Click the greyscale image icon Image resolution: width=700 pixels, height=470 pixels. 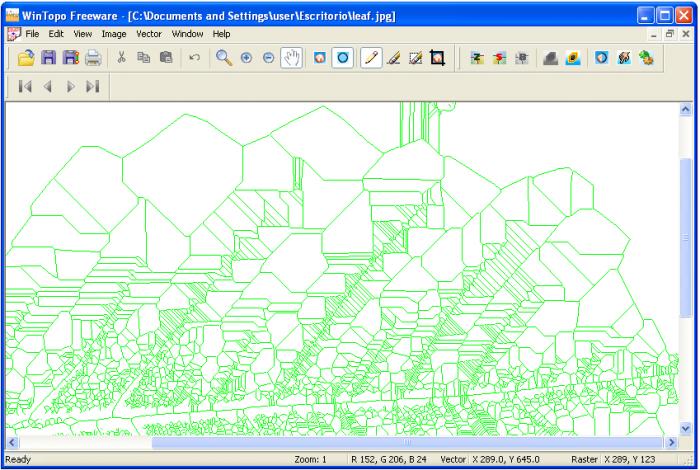click(550, 58)
